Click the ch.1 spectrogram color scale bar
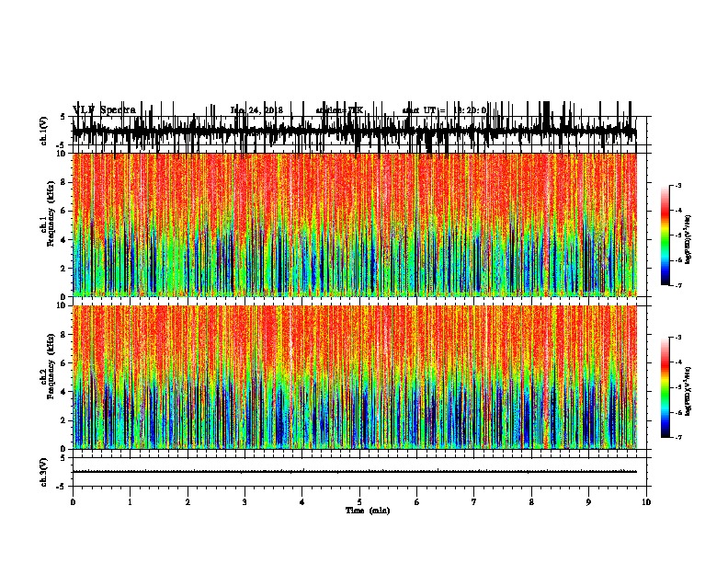 665,236
